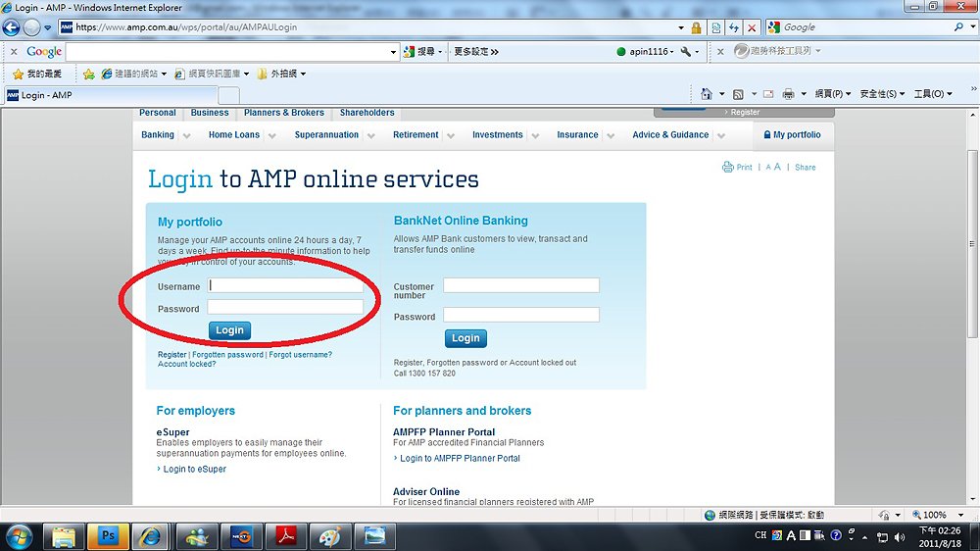
Task: Go back with the browser Back arrow
Action: click(x=11, y=27)
